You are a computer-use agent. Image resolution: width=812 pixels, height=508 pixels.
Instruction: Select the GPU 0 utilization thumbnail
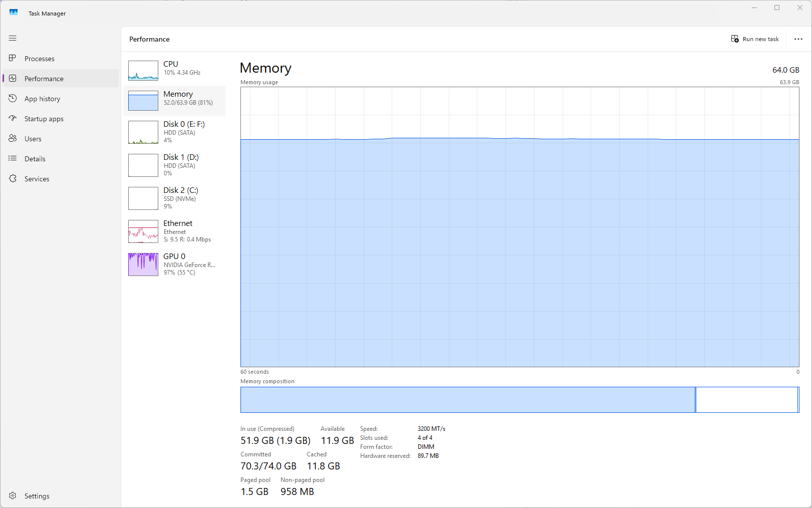(143, 265)
